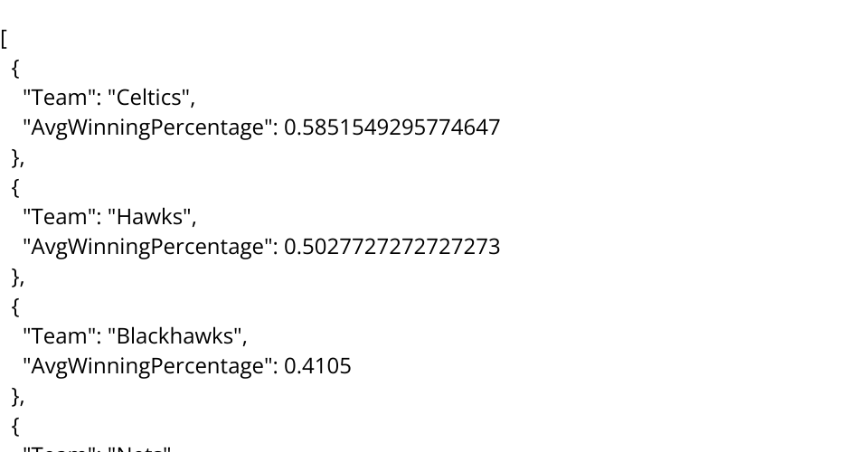
Task: Click the closing brace after Hawks entry
Action: click(x=15, y=277)
